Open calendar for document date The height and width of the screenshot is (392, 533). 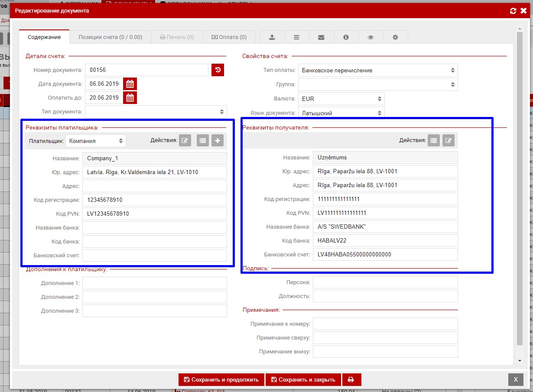[x=130, y=84]
